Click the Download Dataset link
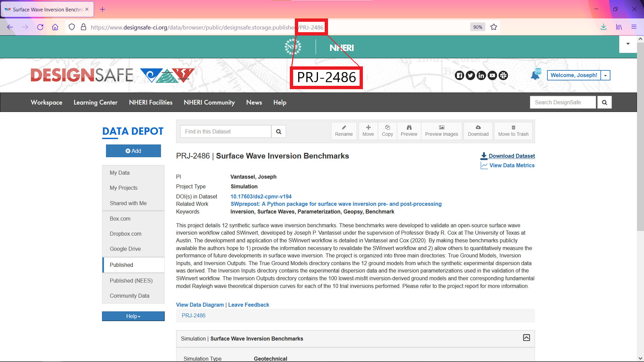 [x=508, y=156]
